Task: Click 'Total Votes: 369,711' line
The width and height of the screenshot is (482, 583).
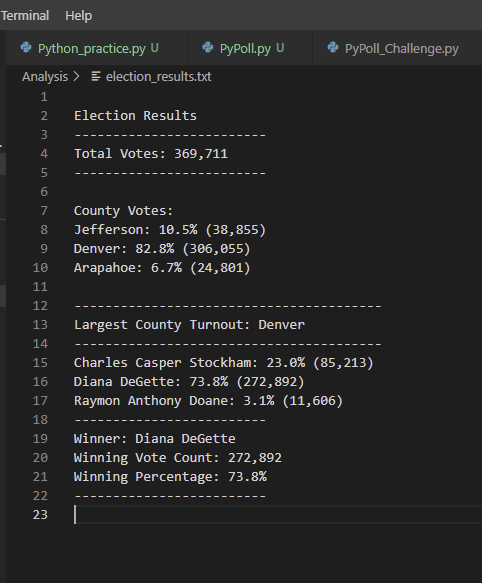Action: click(151, 154)
